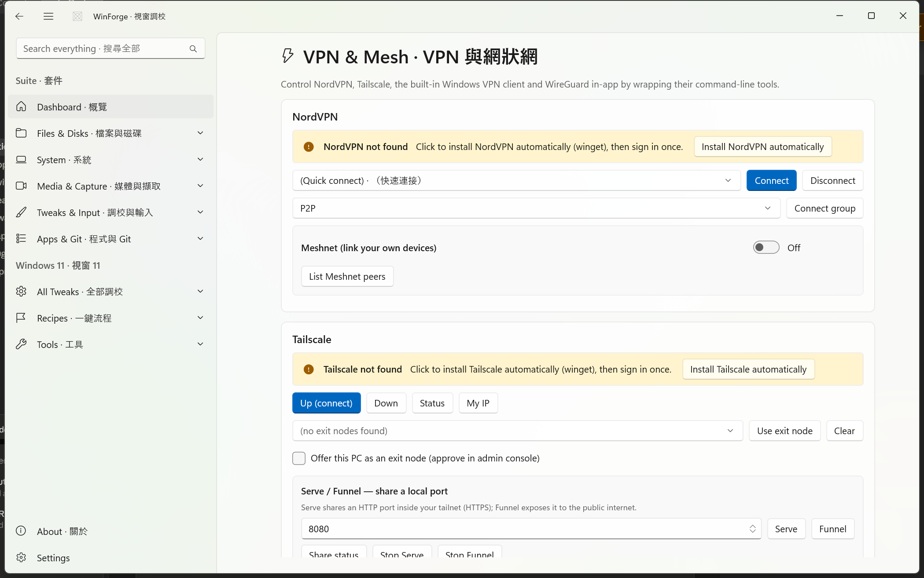Screen dimensions: 924x578
Task: Click the System laptop icon
Action: coord(21,160)
